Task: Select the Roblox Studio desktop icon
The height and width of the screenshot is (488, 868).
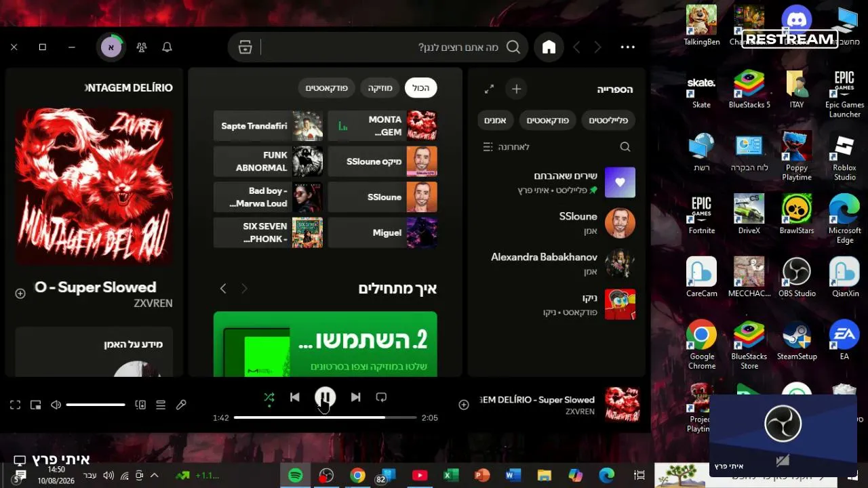Action: point(844,157)
